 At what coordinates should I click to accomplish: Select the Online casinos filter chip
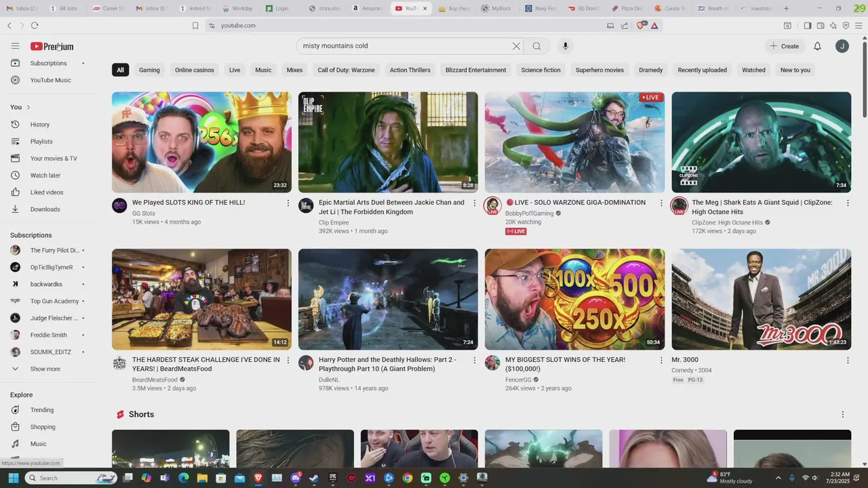tap(195, 70)
